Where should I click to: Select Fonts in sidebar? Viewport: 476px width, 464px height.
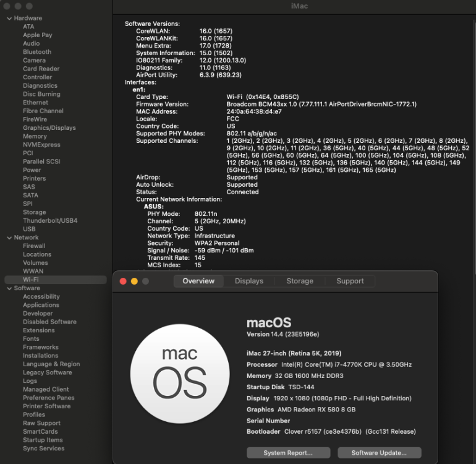click(x=31, y=338)
